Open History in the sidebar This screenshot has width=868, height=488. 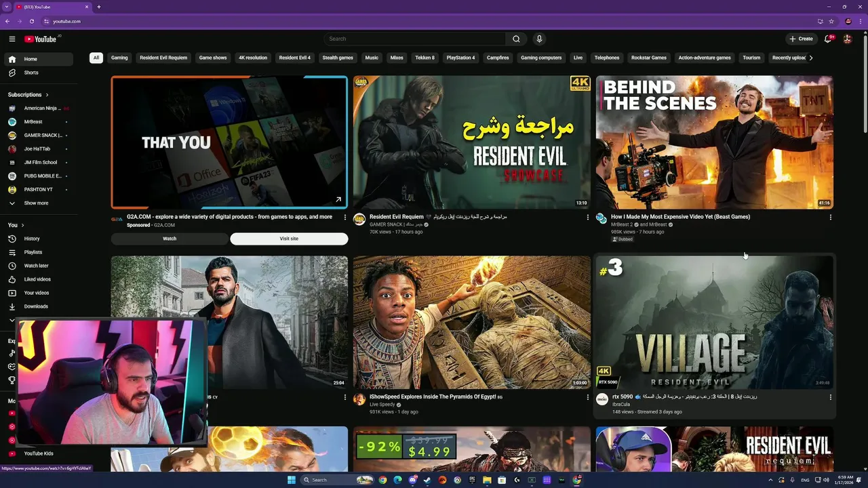(40, 239)
